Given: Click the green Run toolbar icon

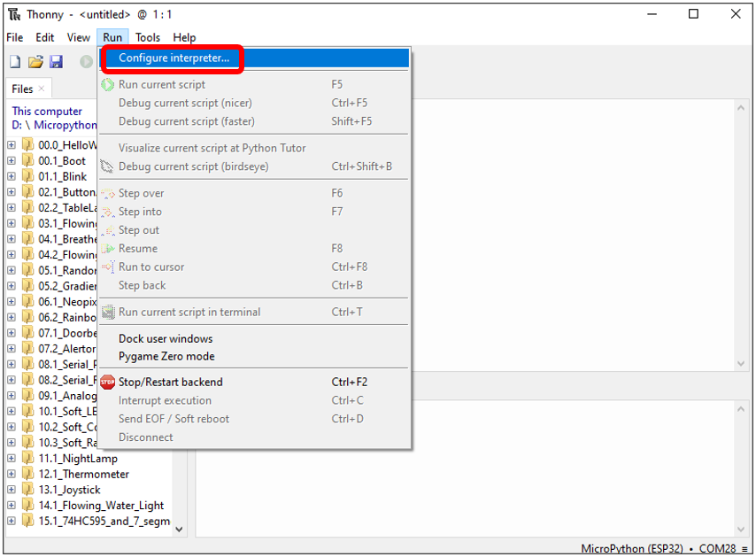Looking at the screenshot, I should coord(86,61).
